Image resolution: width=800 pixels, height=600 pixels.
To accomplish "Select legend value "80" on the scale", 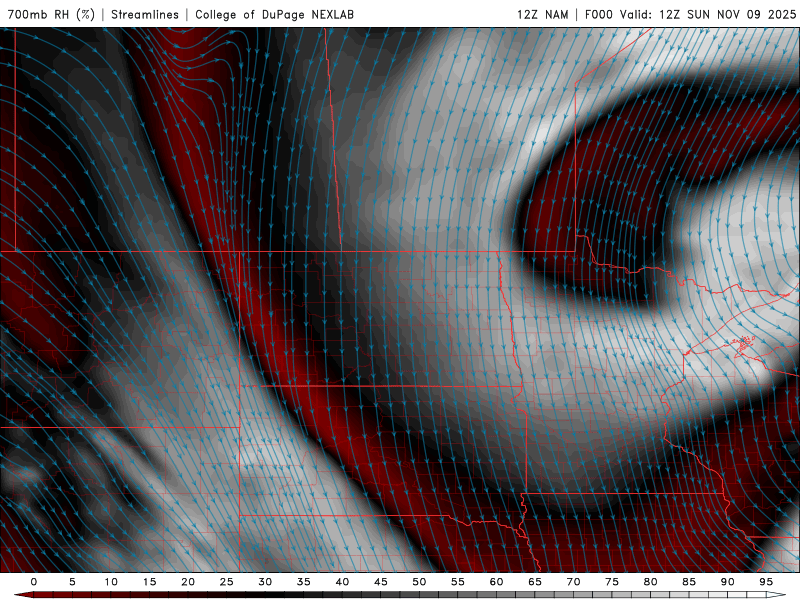I will (651, 582).
